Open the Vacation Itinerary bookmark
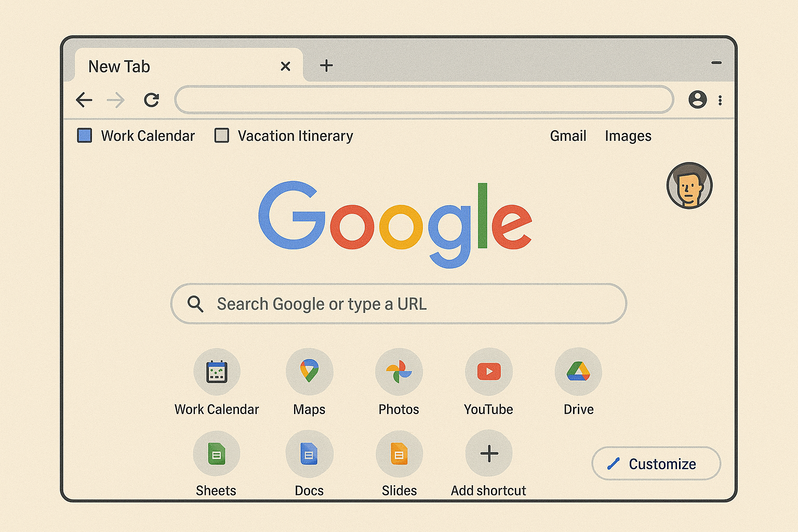The image size is (798, 532). pos(284,136)
